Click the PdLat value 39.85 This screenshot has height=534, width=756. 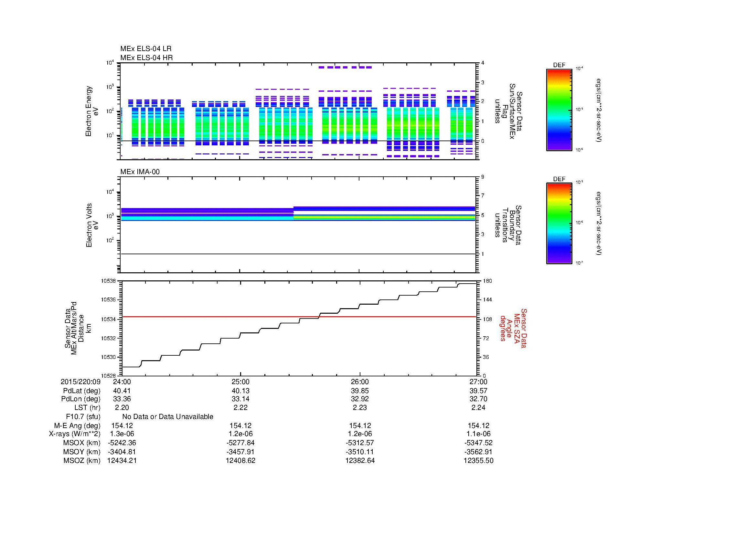point(360,391)
